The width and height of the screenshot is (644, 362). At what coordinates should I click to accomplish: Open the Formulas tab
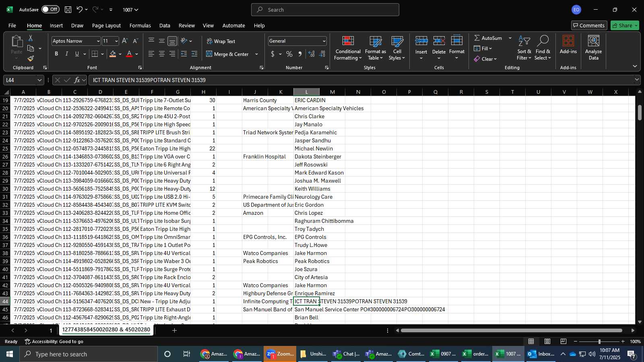point(140,25)
